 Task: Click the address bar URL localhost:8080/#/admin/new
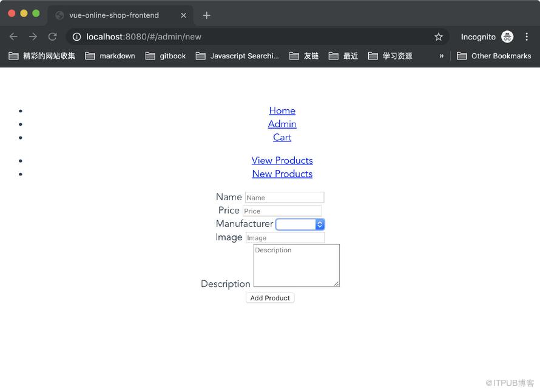point(144,37)
